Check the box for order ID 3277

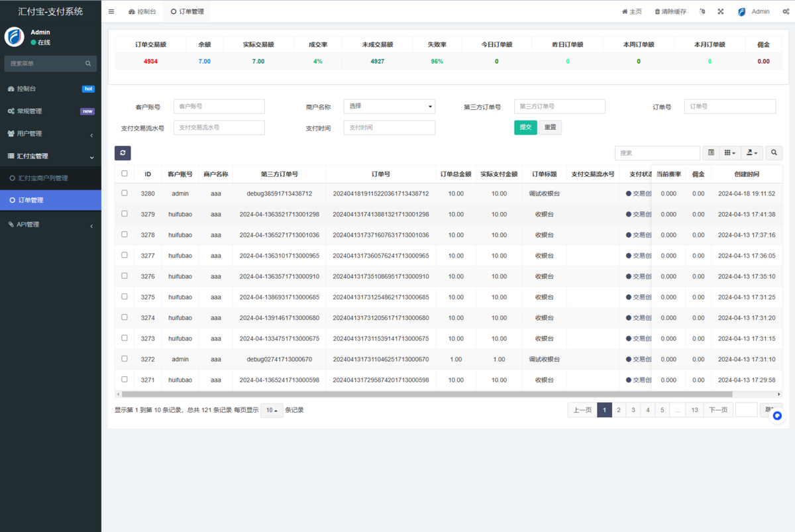(124, 255)
